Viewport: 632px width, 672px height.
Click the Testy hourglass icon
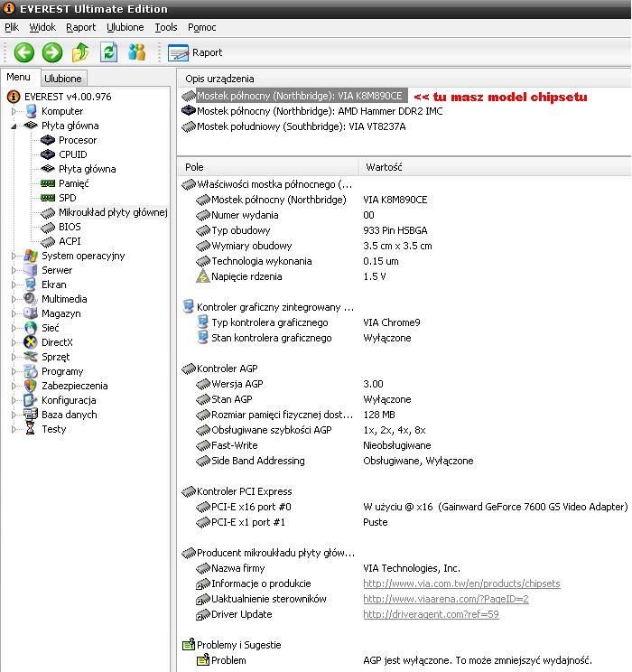(31, 429)
